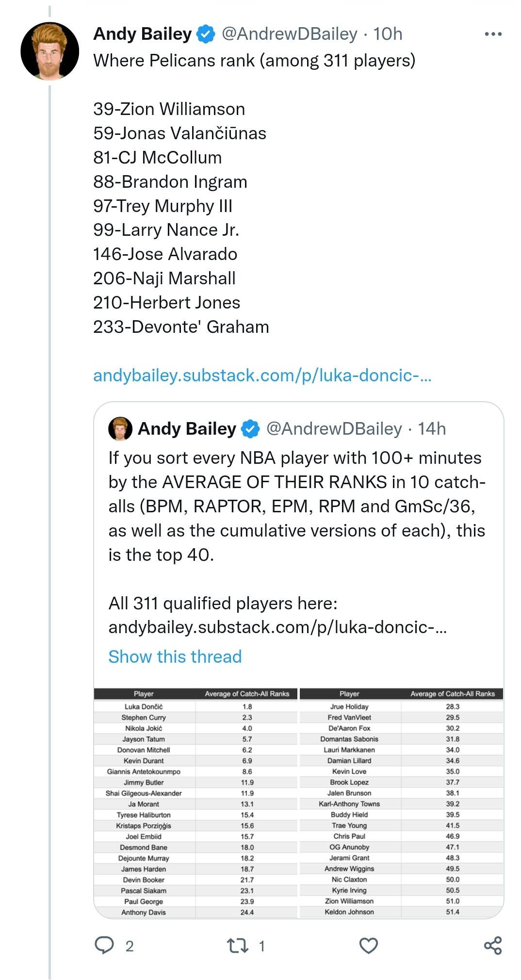Click the verified badge in the quoted tweet

pyautogui.click(x=250, y=429)
